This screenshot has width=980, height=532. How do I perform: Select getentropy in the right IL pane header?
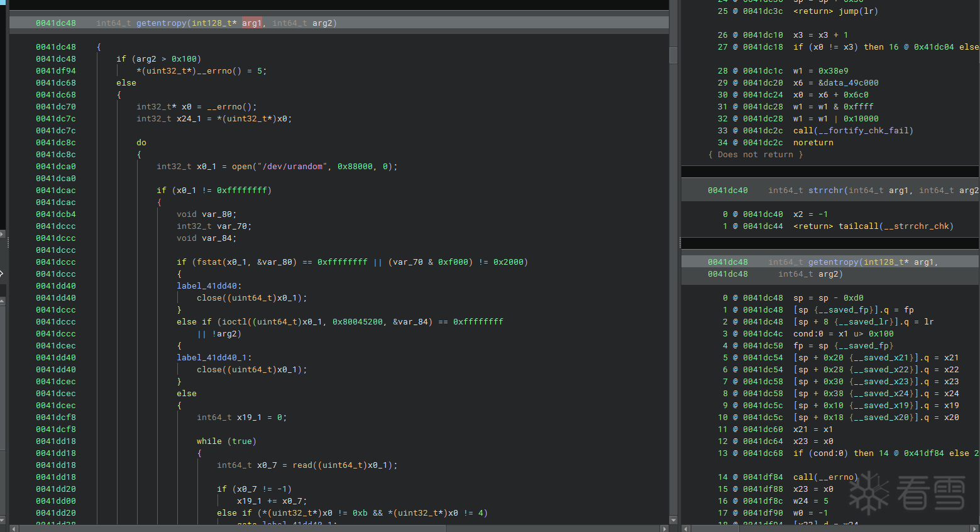[834, 262]
